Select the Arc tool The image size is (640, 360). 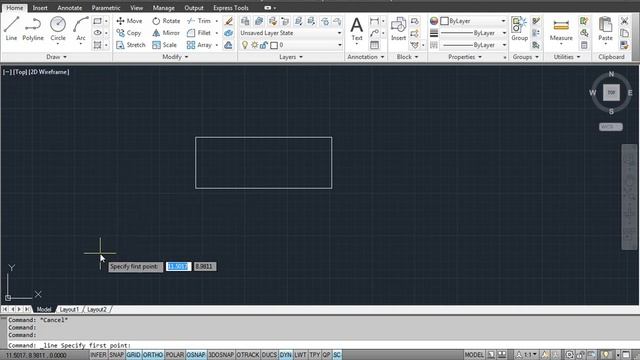pos(81,29)
